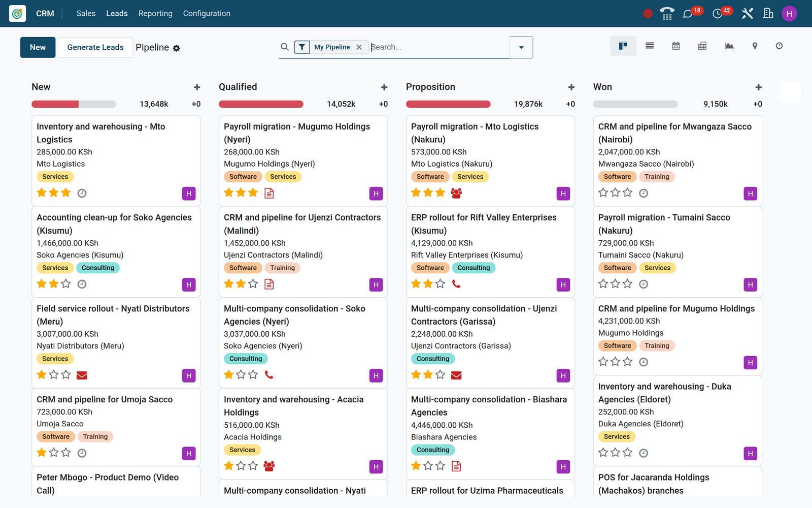Set first star priority on Mwangaza Sacco card
The image size is (812, 508).
[603, 193]
